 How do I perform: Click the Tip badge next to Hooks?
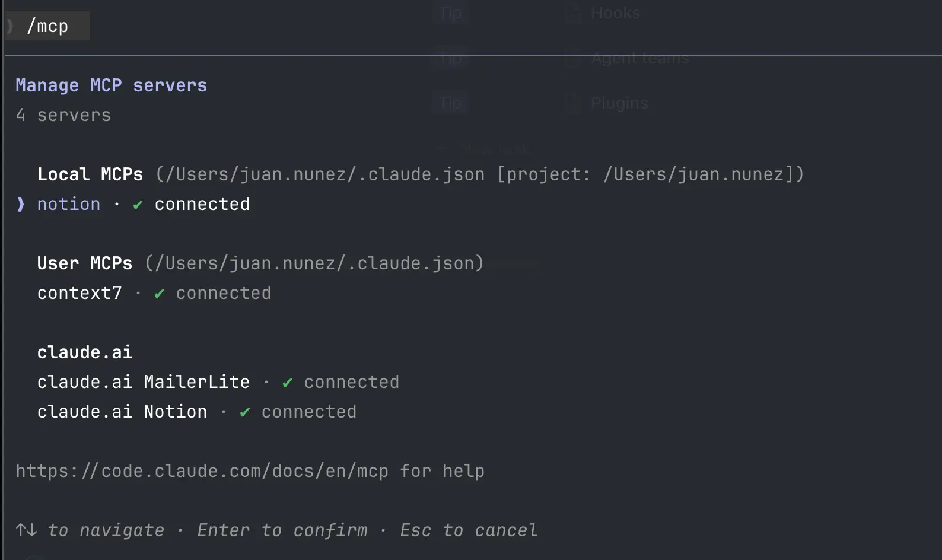(449, 12)
